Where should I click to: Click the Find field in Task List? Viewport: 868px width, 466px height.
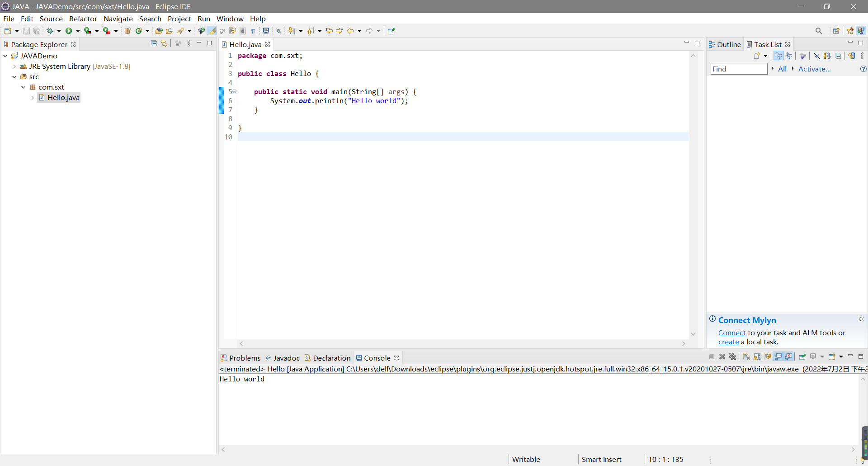[739, 69]
